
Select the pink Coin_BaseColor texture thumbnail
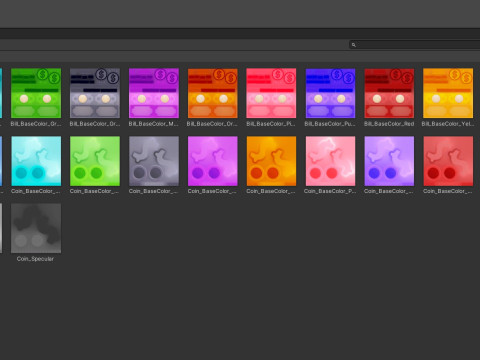[330, 161]
